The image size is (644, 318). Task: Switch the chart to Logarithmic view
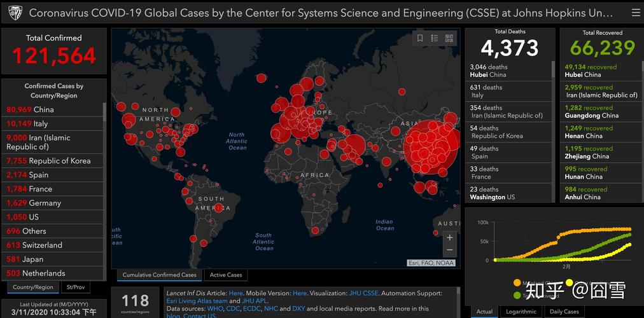point(520,312)
